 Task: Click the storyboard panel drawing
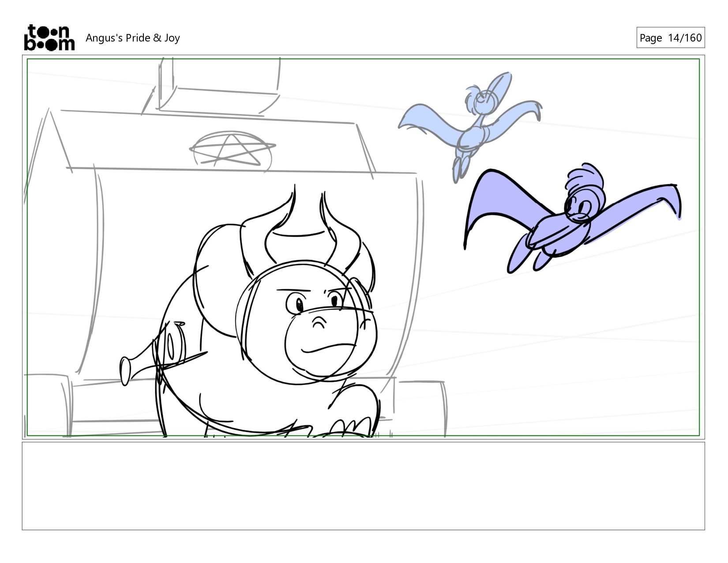pyautogui.click(x=363, y=247)
